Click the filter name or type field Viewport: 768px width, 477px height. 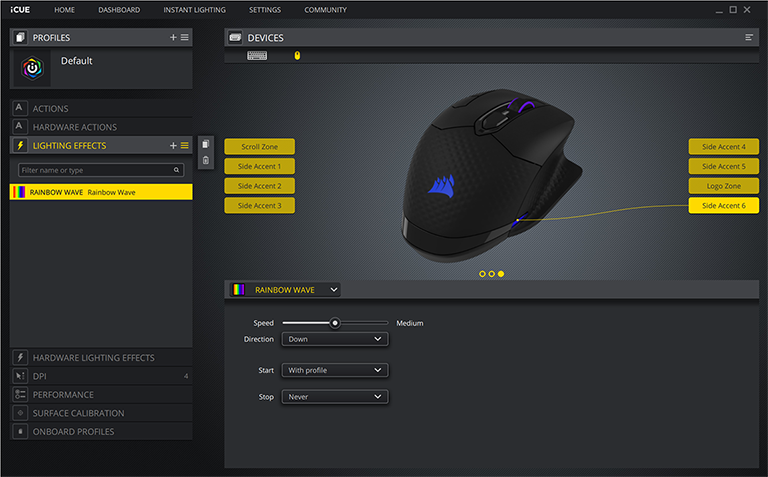101,170
